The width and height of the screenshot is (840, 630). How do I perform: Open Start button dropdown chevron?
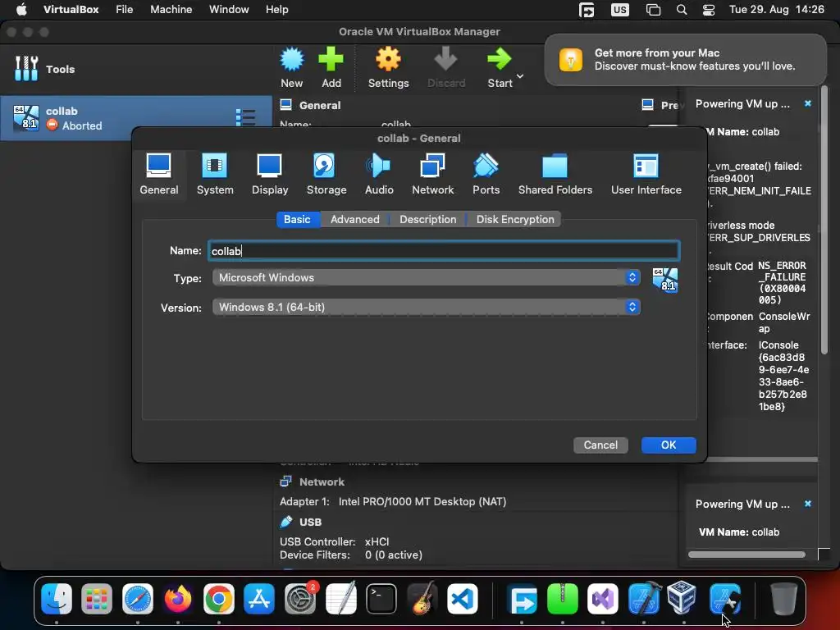[x=519, y=76]
